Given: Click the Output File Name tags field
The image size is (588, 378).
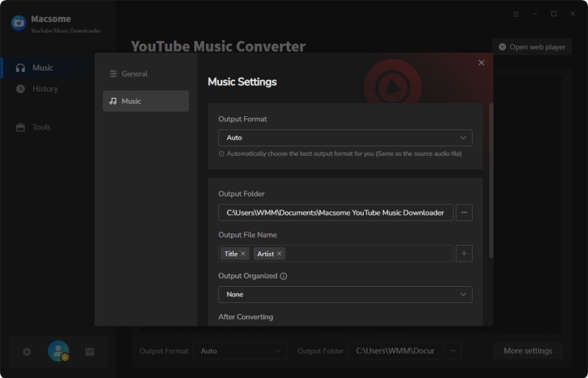Looking at the screenshot, I should click(336, 254).
